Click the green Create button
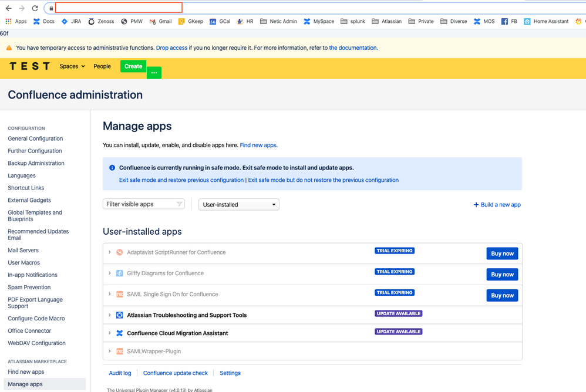The width and height of the screenshot is (586, 392). tap(133, 66)
